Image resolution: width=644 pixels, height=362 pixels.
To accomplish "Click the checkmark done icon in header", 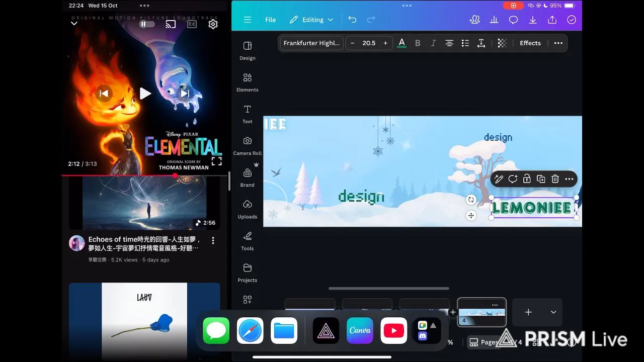I will [572, 20].
